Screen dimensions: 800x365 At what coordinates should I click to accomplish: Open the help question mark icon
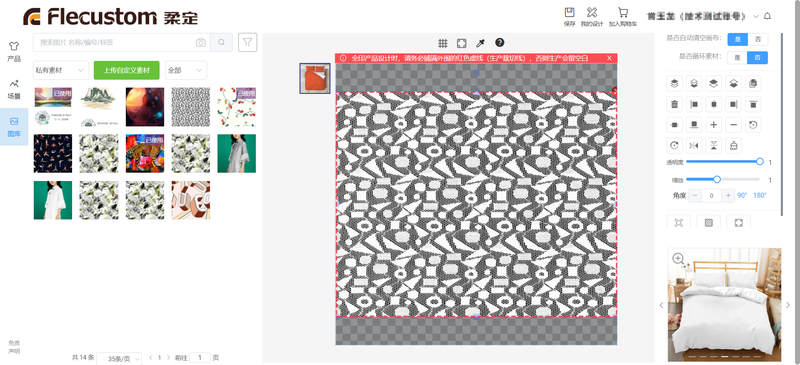click(x=499, y=42)
